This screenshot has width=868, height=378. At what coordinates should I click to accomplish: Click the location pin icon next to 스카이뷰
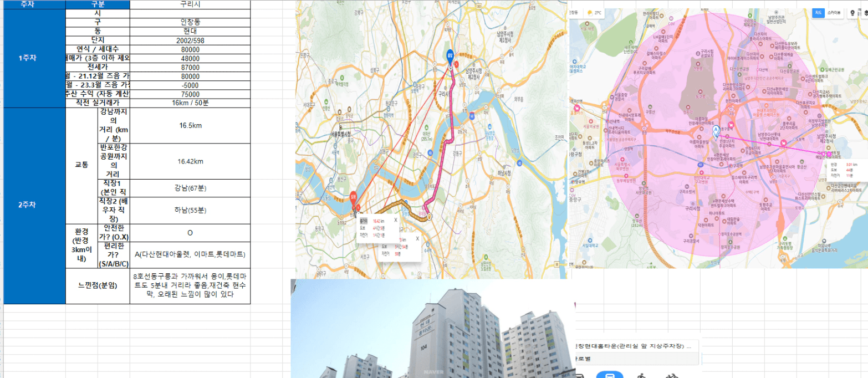(852, 13)
